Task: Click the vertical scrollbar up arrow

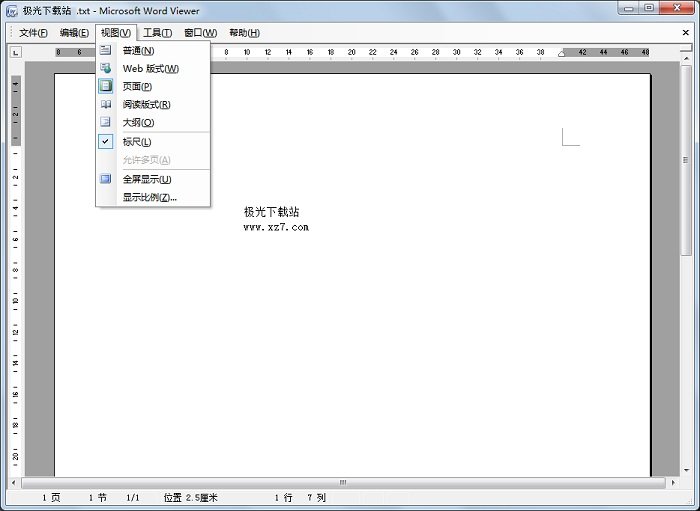Action: [686, 59]
